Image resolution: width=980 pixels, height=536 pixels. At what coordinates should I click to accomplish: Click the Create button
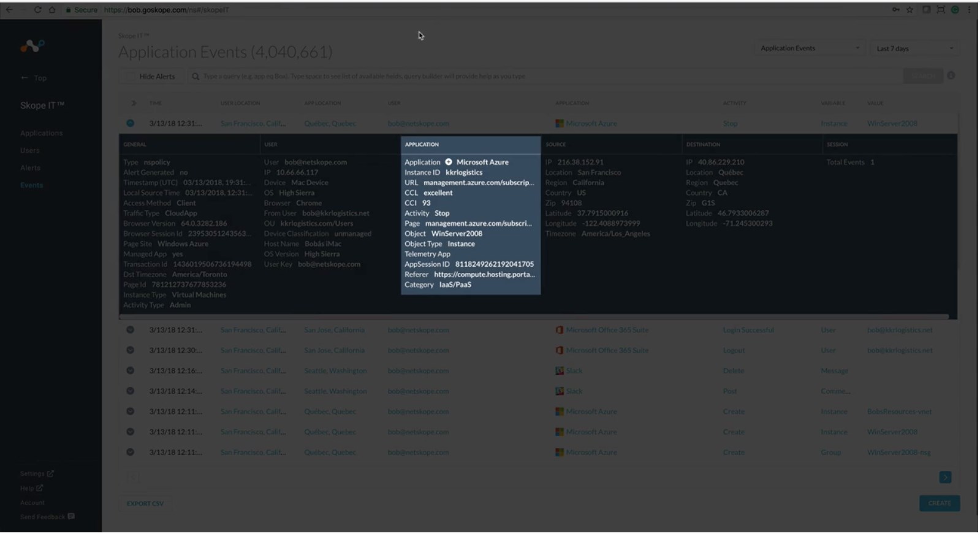tap(940, 503)
